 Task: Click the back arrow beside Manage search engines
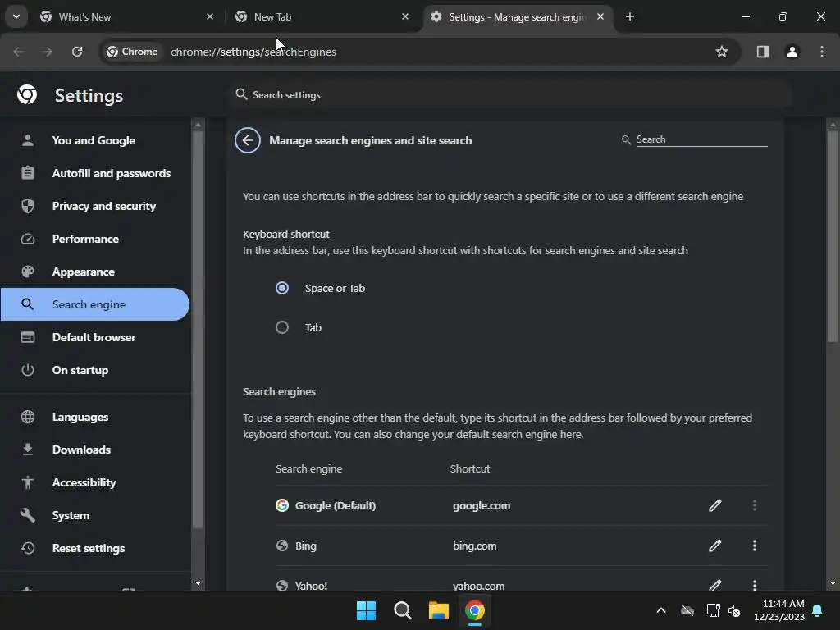click(x=248, y=140)
